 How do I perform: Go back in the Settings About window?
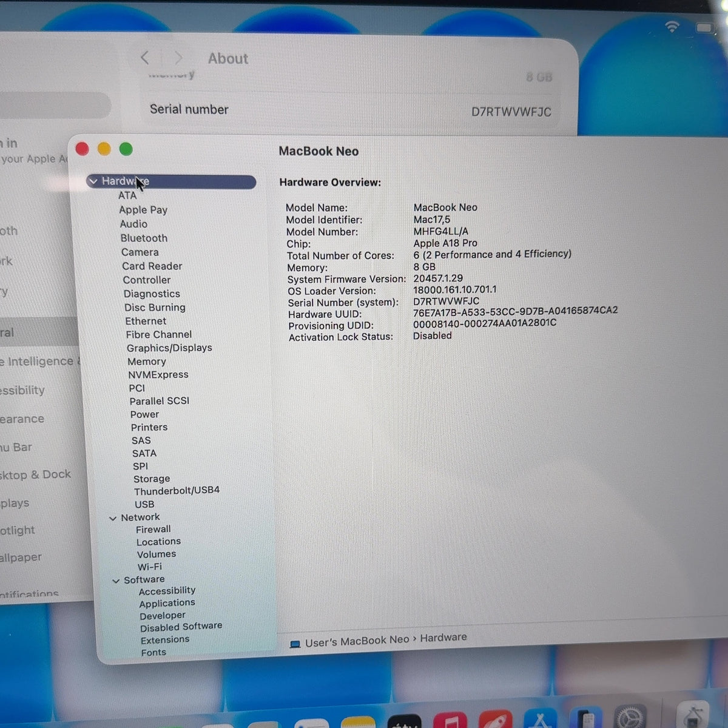[x=144, y=58]
